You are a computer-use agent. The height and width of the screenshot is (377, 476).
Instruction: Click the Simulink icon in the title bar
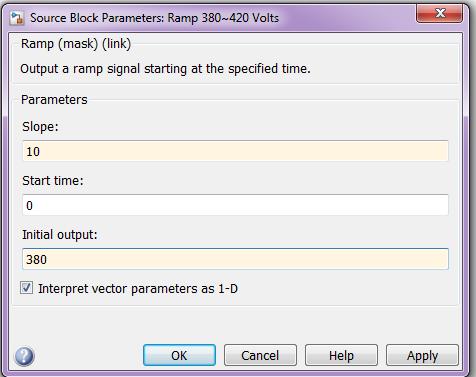point(17,18)
